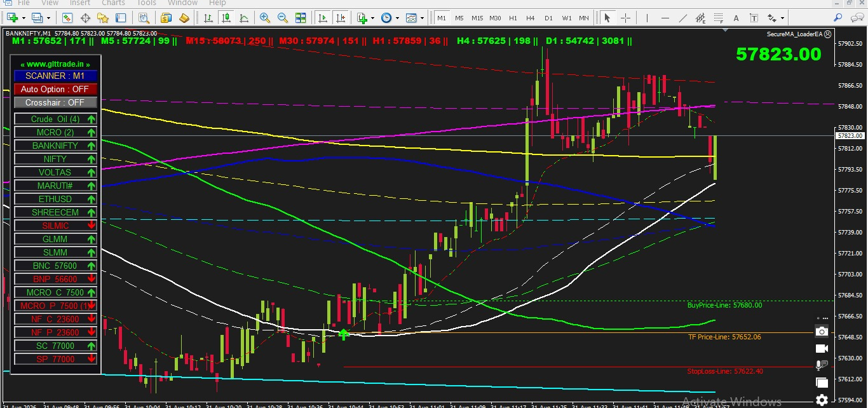The width and height of the screenshot is (868, 408).
Task: Tile chart windows icon
Action: point(301,18)
